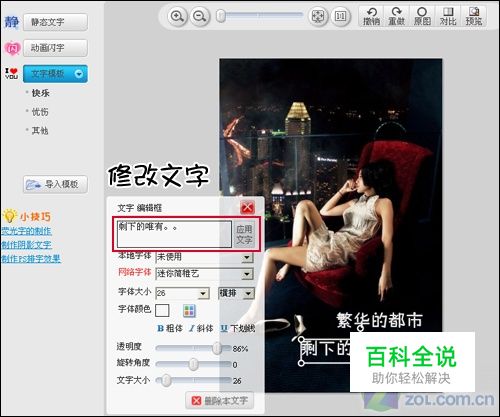The width and height of the screenshot is (500, 417).
Task: Click the 预览 preview icon
Action: tap(474, 16)
